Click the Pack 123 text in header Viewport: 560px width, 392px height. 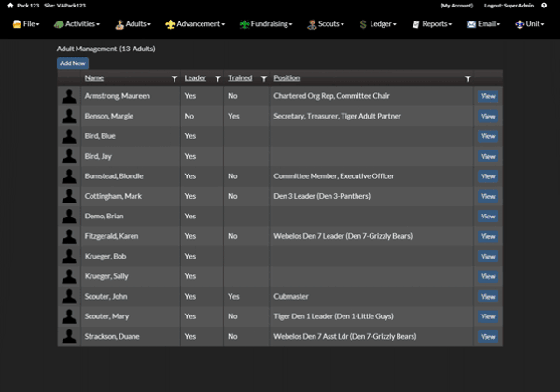[28, 6]
